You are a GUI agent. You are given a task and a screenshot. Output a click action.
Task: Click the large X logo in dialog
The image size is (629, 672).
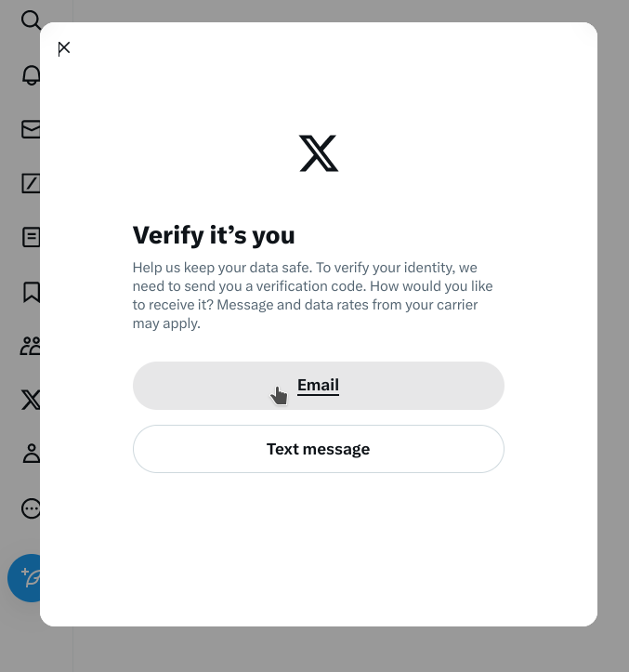319,153
